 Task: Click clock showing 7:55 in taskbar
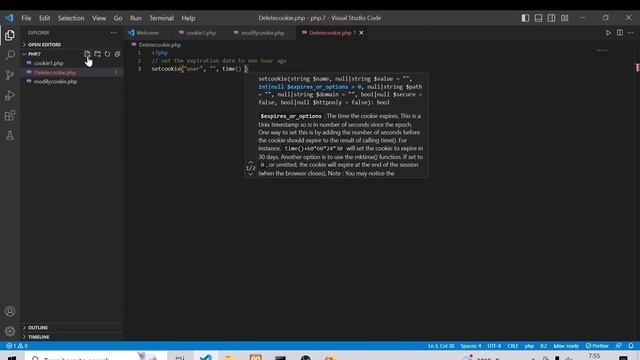tap(594, 356)
